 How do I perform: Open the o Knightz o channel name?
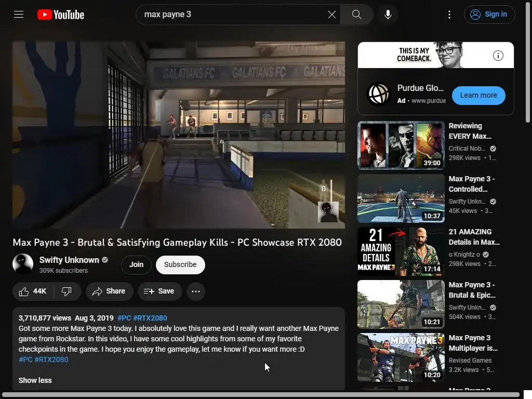(x=464, y=254)
